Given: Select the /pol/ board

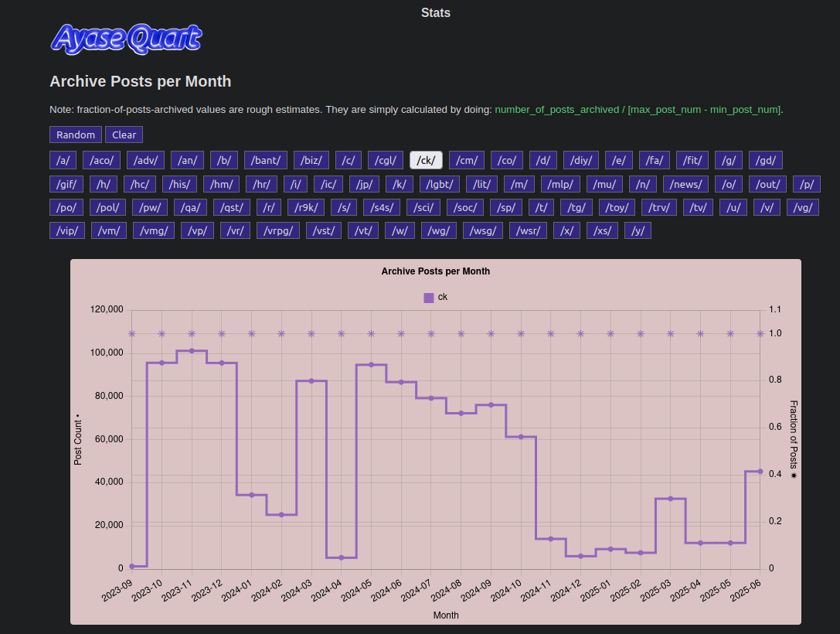Looking at the screenshot, I should [x=107, y=207].
